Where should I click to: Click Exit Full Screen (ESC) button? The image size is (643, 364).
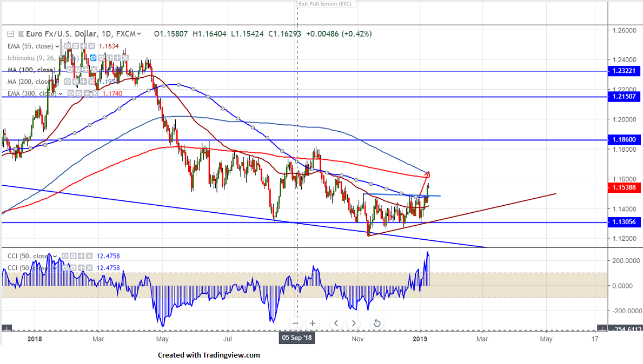click(x=326, y=4)
